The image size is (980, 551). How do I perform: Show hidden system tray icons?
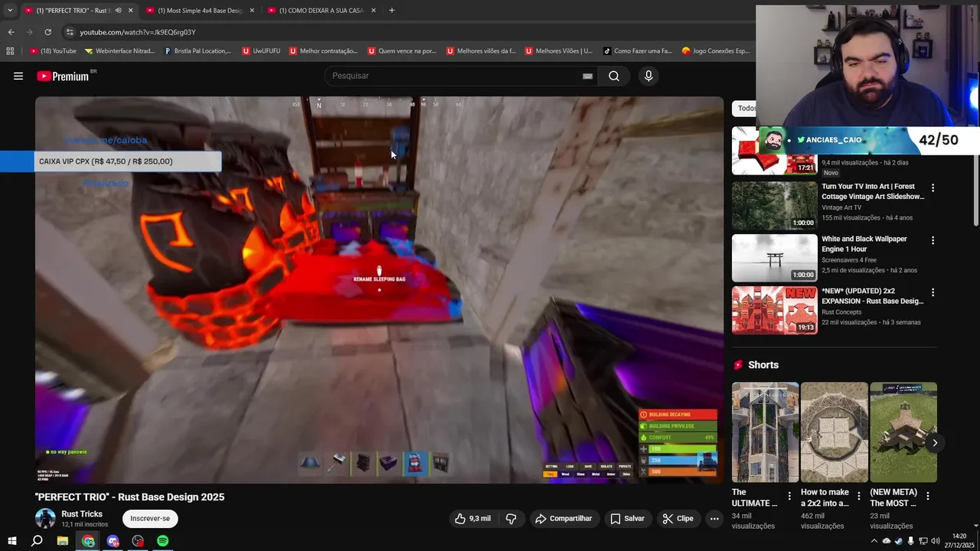[874, 541]
